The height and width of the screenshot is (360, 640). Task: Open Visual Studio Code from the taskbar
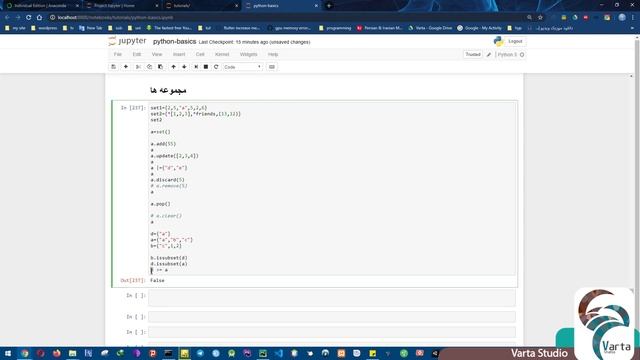pos(279,353)
